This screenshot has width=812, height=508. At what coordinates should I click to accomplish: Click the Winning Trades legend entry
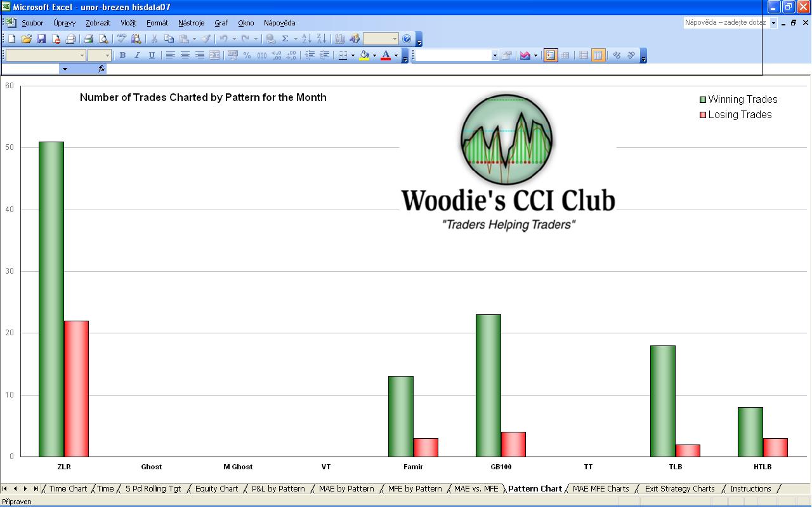738,100
